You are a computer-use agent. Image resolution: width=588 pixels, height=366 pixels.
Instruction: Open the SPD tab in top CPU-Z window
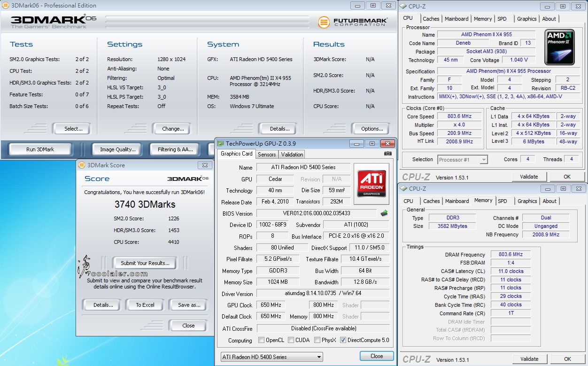(502, 19)
